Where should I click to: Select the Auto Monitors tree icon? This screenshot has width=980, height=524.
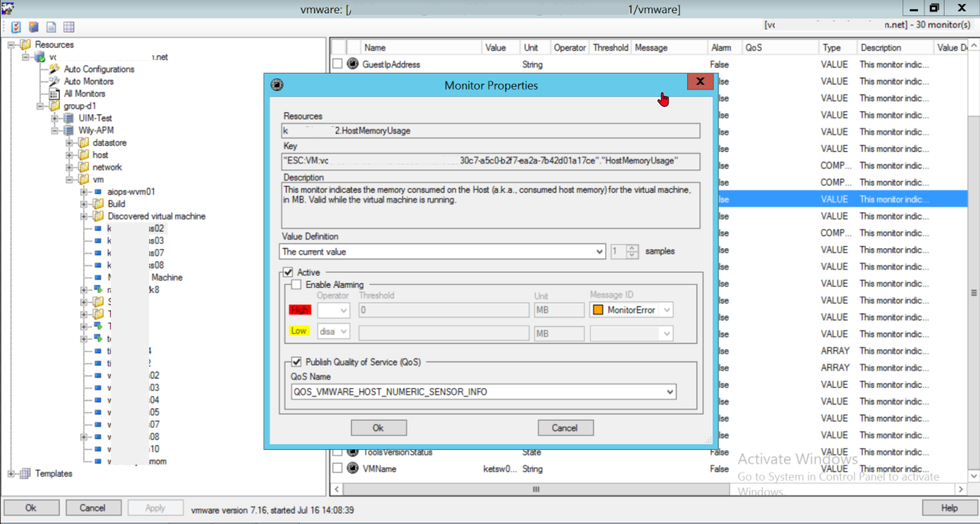click(53, 81)
